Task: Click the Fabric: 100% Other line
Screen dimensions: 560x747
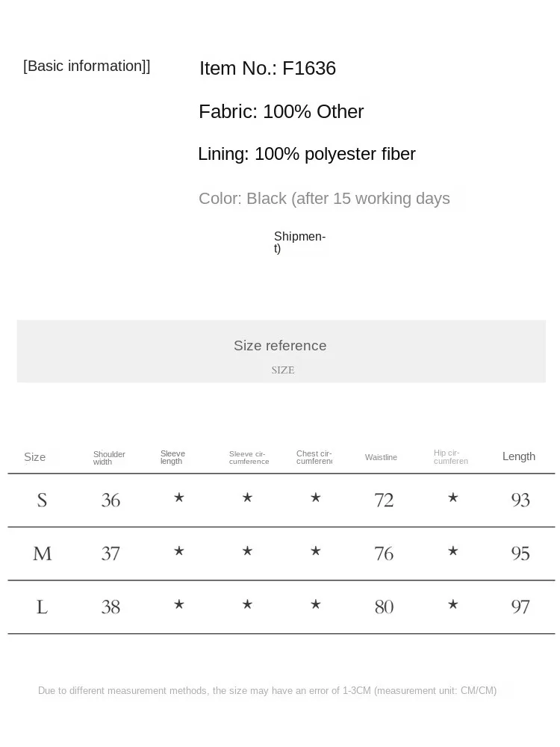Action: (x=281, y=112)
